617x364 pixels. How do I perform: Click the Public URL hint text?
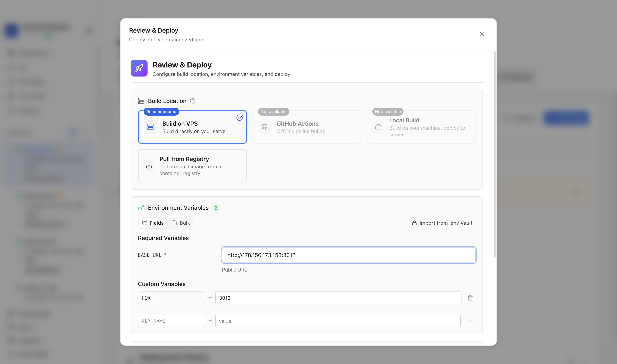[x=235, y=270]
